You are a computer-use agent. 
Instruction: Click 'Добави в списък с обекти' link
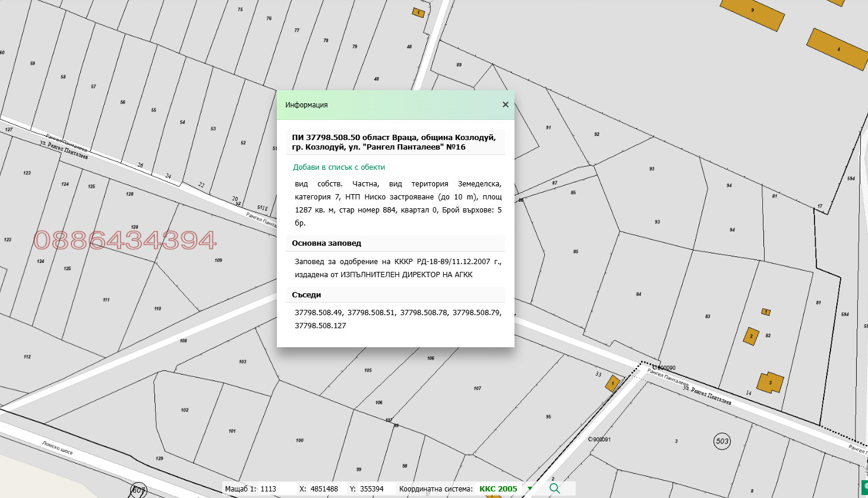[x=339, y=167]
